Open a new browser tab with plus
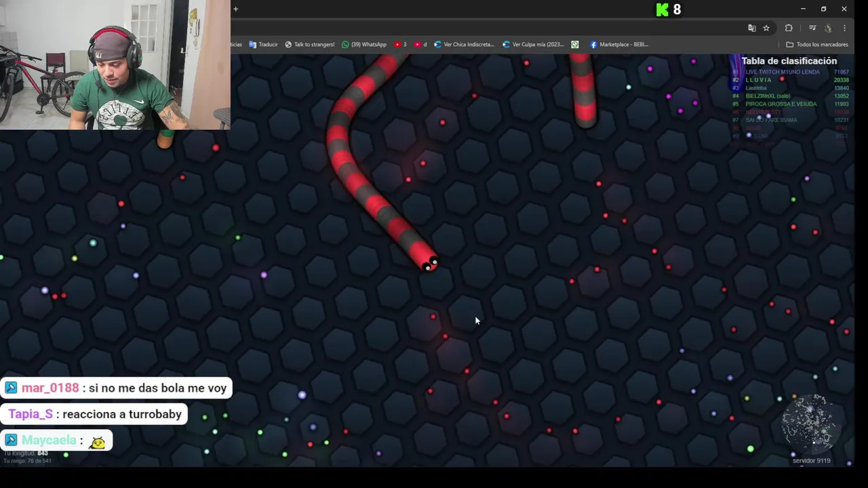Screen dimensions: 868x488 click(235, 9)
